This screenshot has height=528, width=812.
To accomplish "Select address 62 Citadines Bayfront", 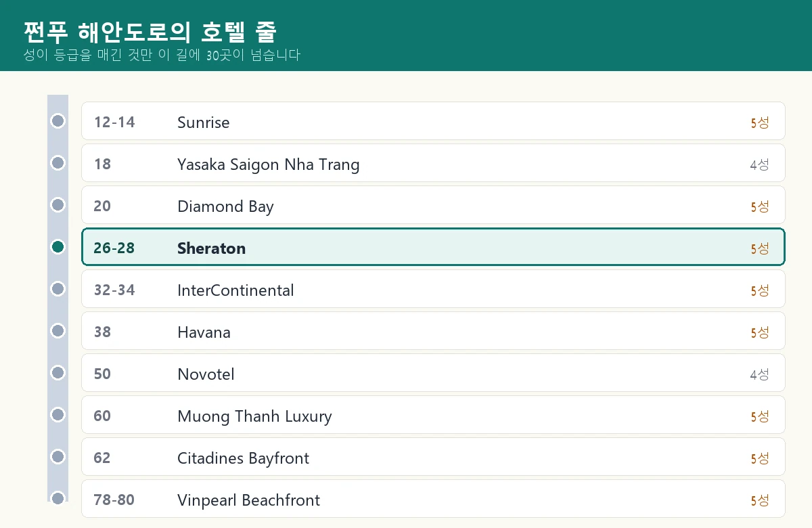I will [x=433, y=457].
